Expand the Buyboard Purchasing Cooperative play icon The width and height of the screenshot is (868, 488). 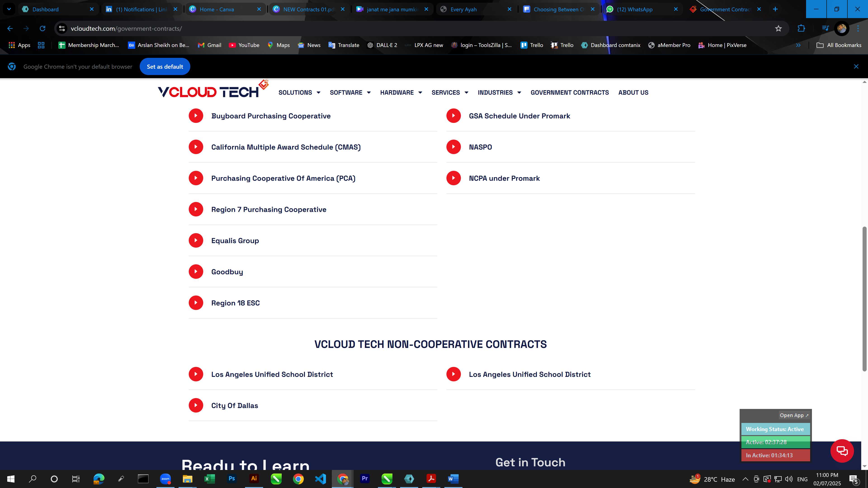pos(196,115)
